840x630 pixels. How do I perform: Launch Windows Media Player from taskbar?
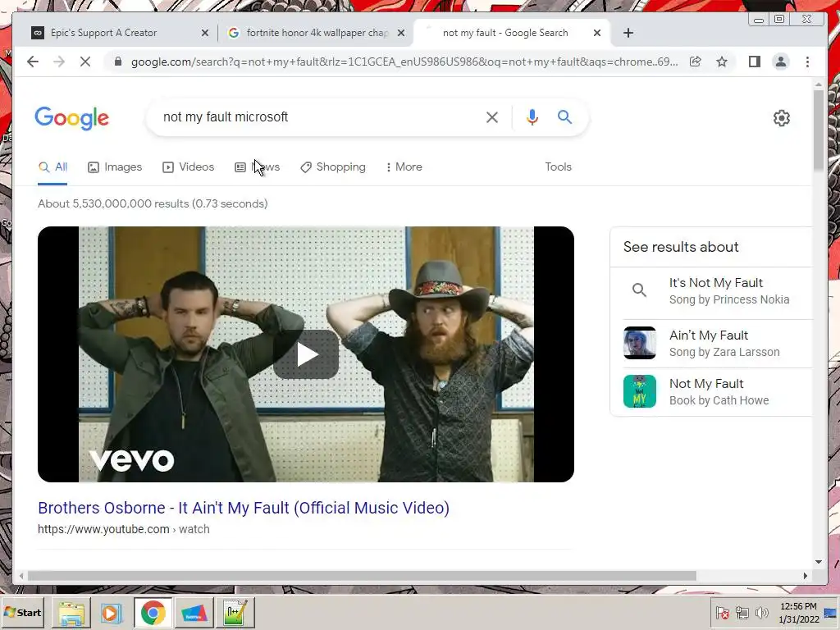coord(112,613)
